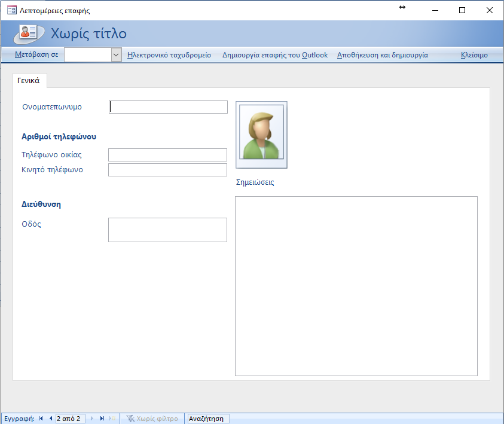Image resolution: width=504 pixels, height=424 pixels.
Task: Open the Μετάβαση σε dropdown arrow
Action: [x=116, y=55]
